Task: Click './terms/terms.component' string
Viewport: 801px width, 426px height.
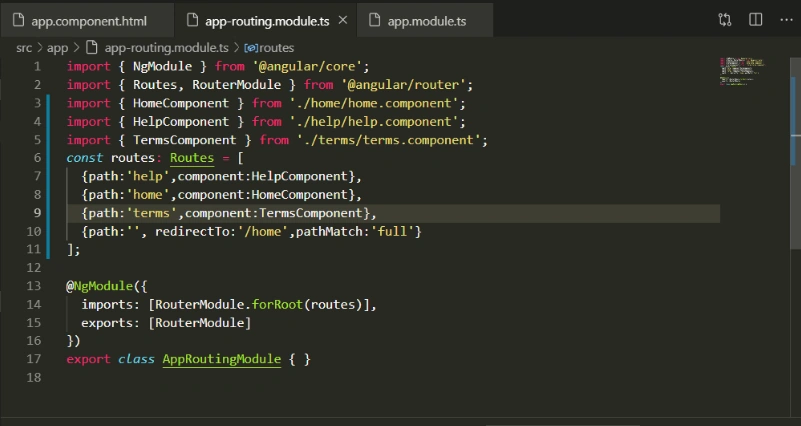Action: pos(389,140)
